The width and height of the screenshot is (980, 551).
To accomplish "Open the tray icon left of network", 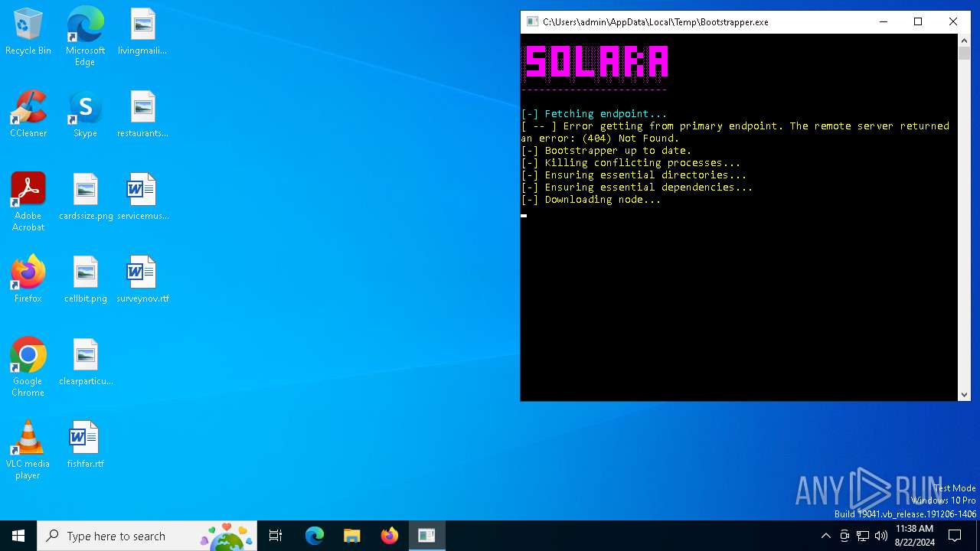I will pyautogui.click(x=844, y=536).
